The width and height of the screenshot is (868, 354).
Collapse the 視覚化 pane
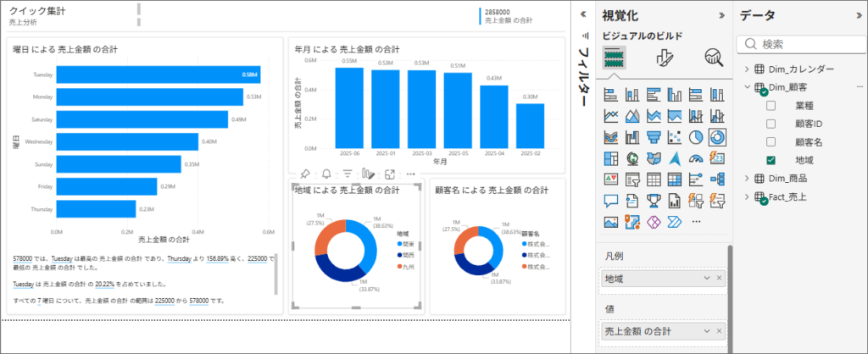click(x=721, y=14)
